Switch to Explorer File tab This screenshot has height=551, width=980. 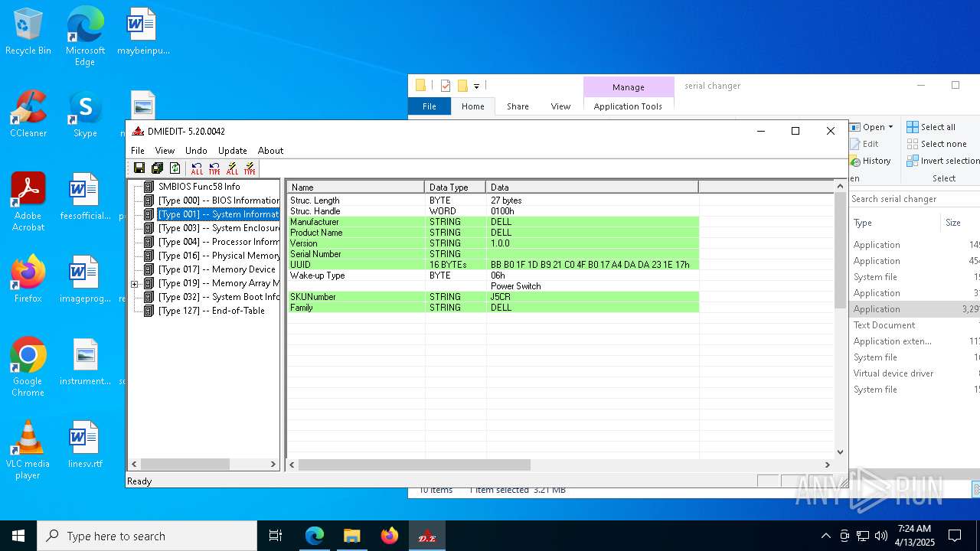point(430,106)
